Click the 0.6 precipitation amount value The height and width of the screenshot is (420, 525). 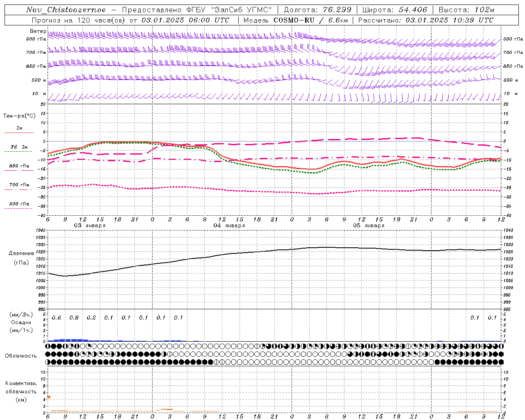click(x=57, y=318)
